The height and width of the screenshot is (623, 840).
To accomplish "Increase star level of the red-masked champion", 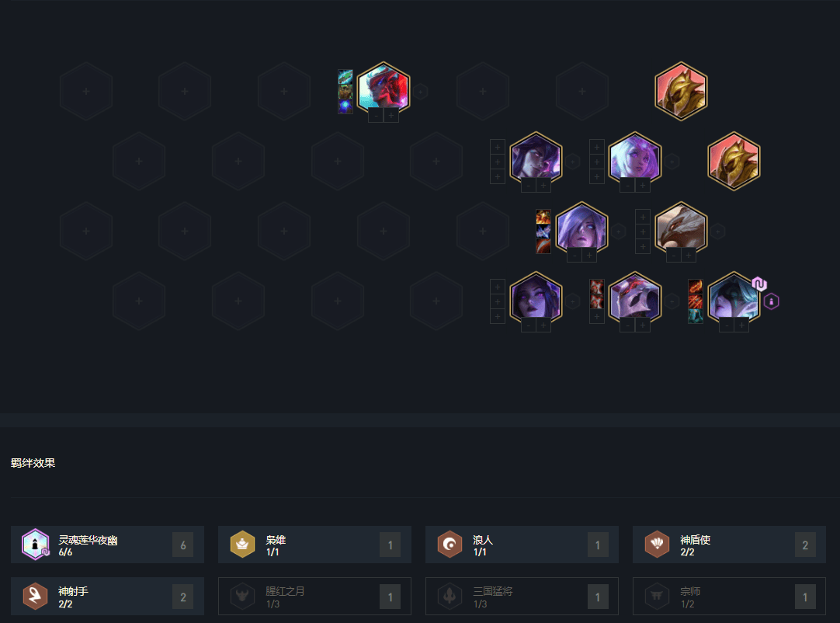I will point(391,115).
